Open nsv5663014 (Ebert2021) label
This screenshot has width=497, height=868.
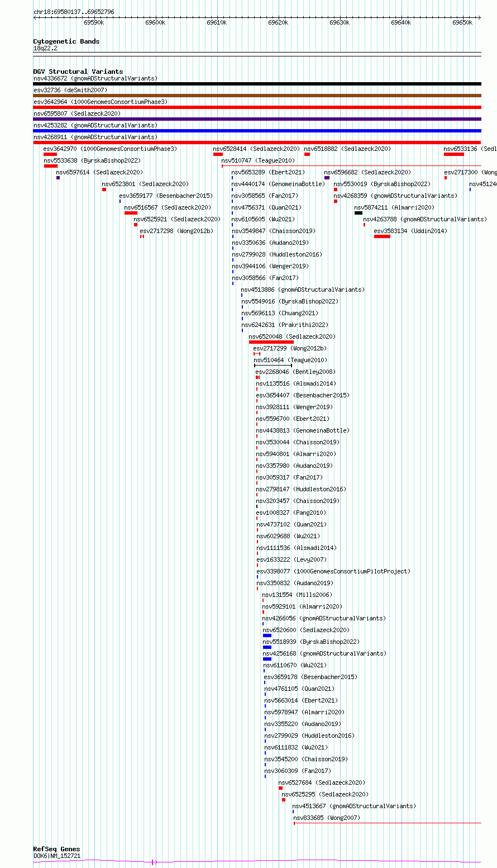302,700
